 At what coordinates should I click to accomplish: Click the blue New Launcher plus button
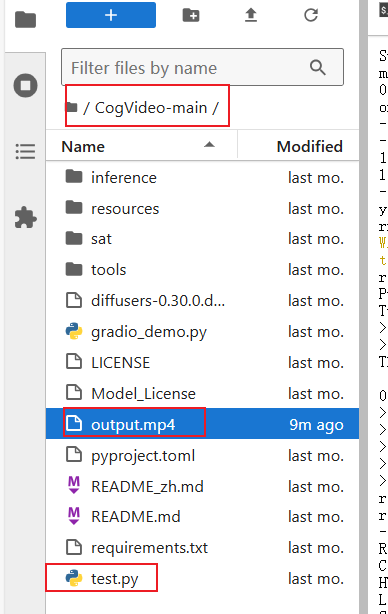[x=111, y=15]
